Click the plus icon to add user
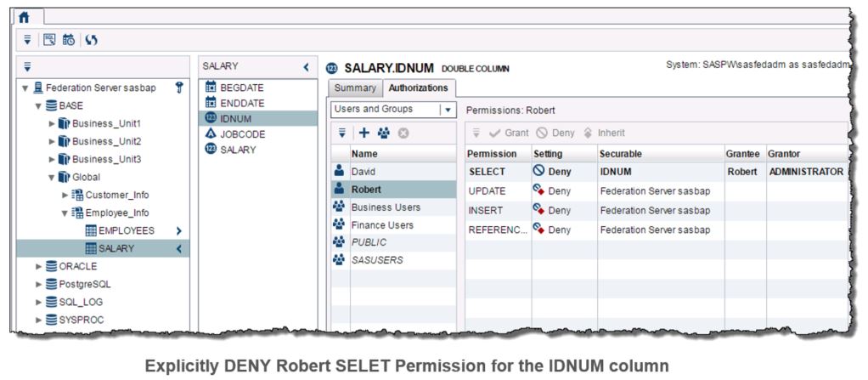The image size is (868, 380). coord(361,133)
